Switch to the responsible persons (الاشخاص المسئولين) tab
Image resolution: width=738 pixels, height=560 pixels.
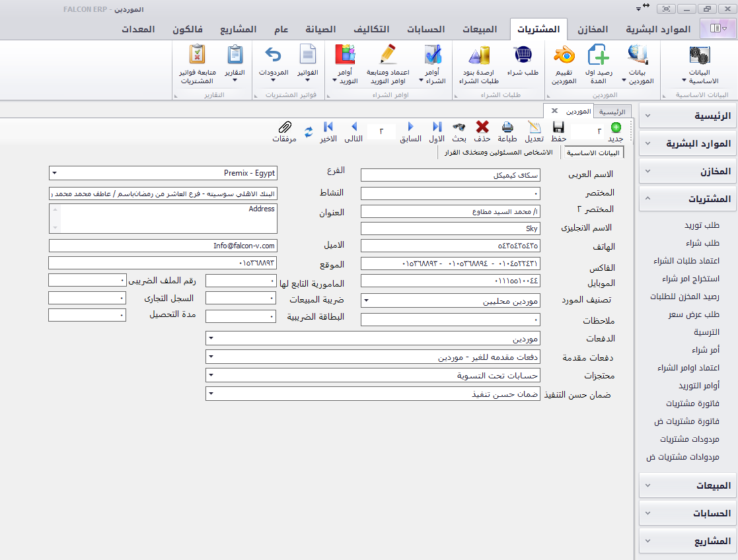(499, 153)
